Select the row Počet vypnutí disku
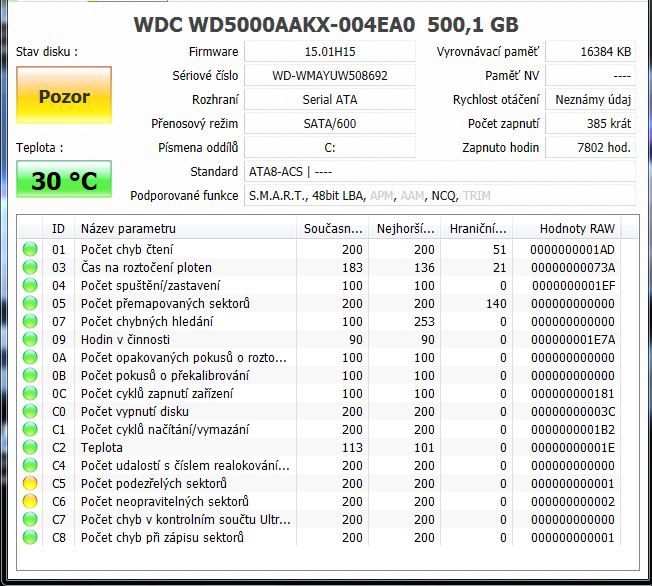The image size is (652, 586). pos(319,411)
